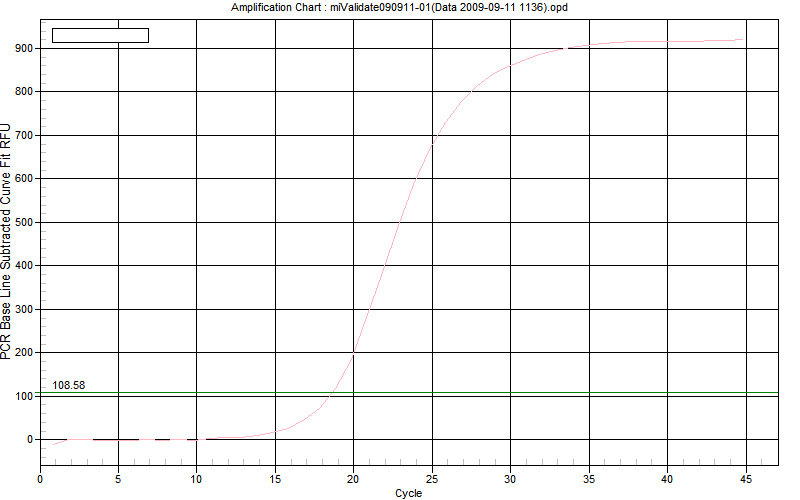Click y-axis tick value 700

pyautogui.click(x=23, y=136)
